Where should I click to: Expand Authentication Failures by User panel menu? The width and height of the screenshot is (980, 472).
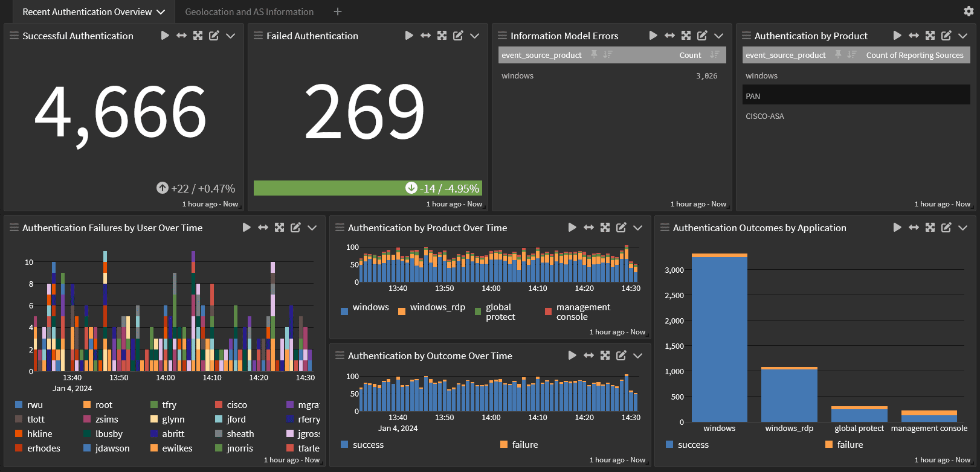pyautogui.click(x=312, y=228)
